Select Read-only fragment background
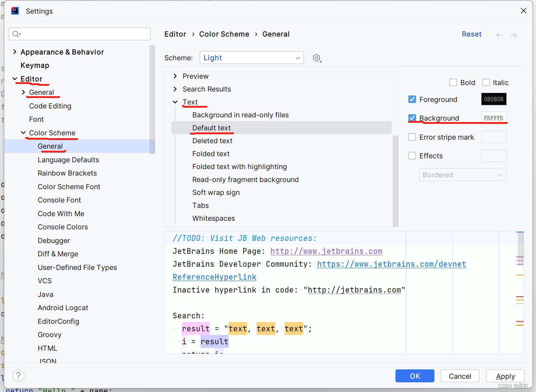Viewport: 536px width, 392px height. coord(245,179)
